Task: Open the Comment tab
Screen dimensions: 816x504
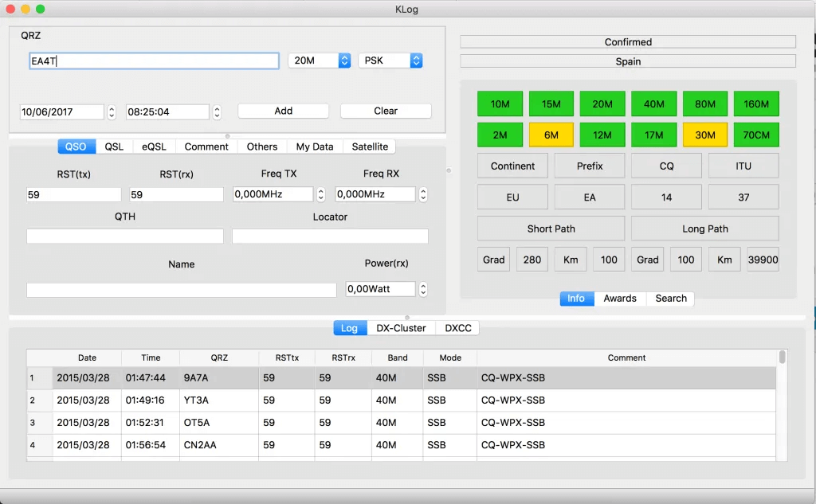Action: [x=206, y=147]
